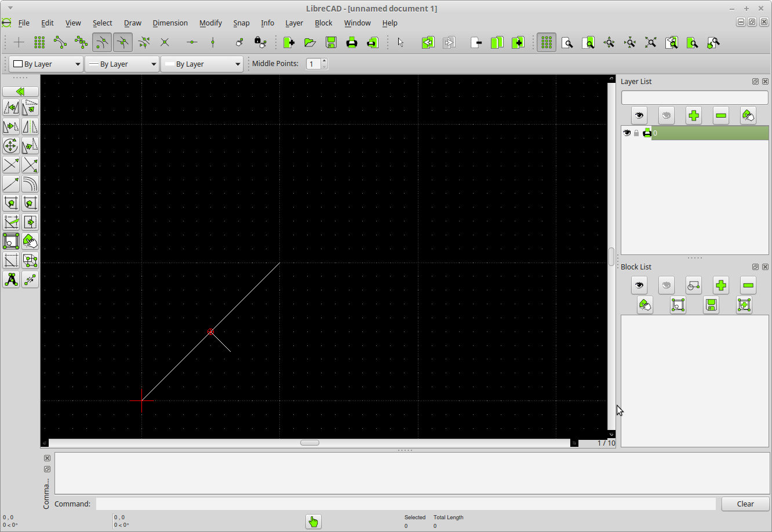Viewport: 772px width, 532px height.
Task: Click the Print icon in toolbar
Action: click(x=352, y=42)
